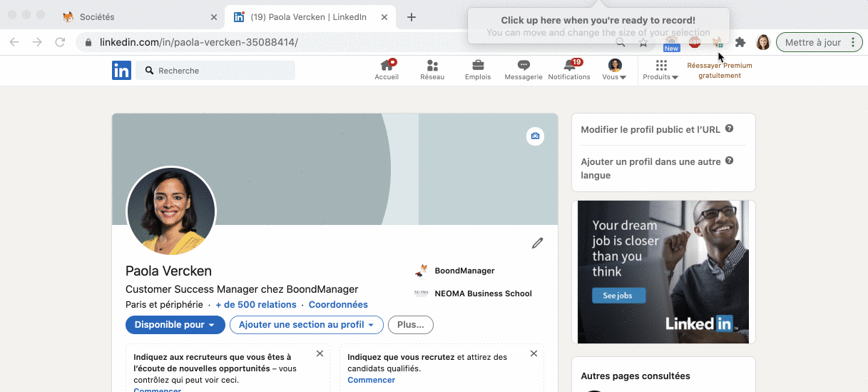The width and height of the screenshot is (868, 392).
Task: Click the pencil edit profile icon
Action: click(x=537, y=243)
